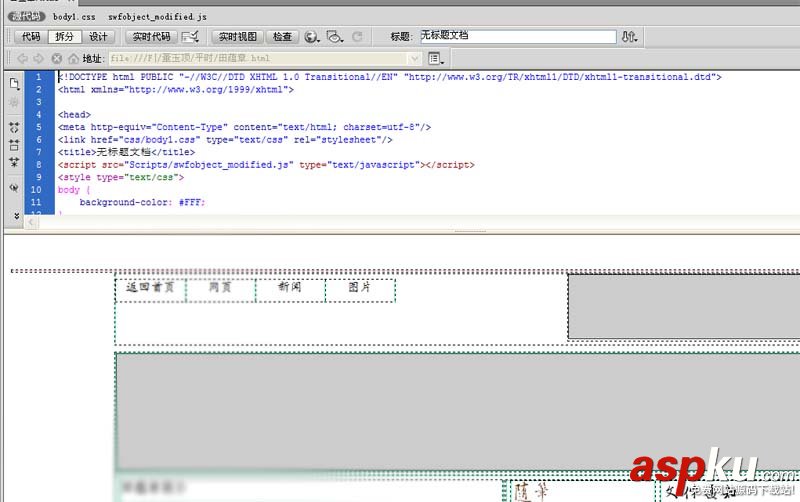
Task: Click the 随笔 heading in design view
Action: click(531, 492)
